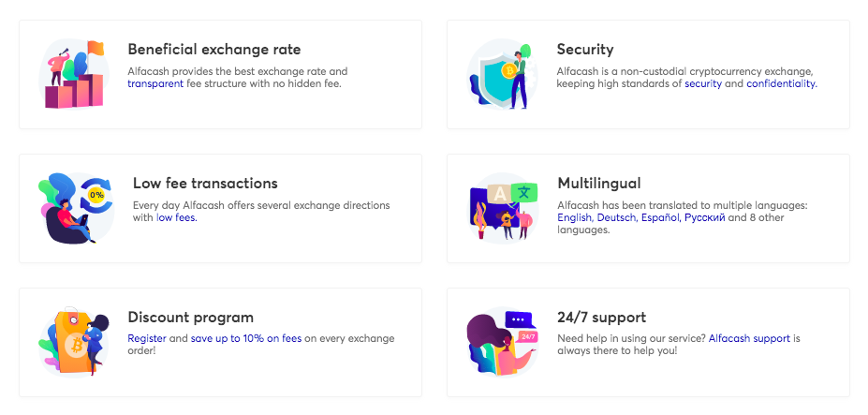Viewport: 868px width, 415px height.
Task: Choose the Español language link
Action: pyautogui.click(x=661, y=217)
